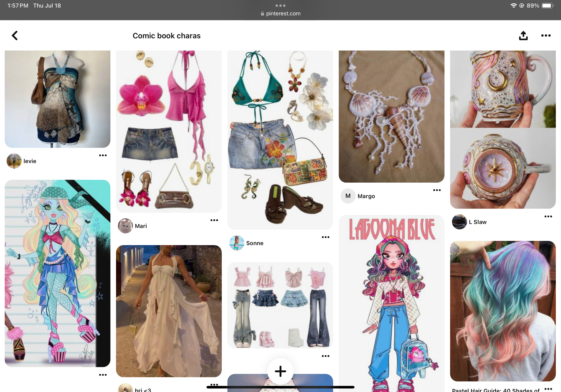
Task: Open the celestial moon mug pin
Action: (503, 129)
